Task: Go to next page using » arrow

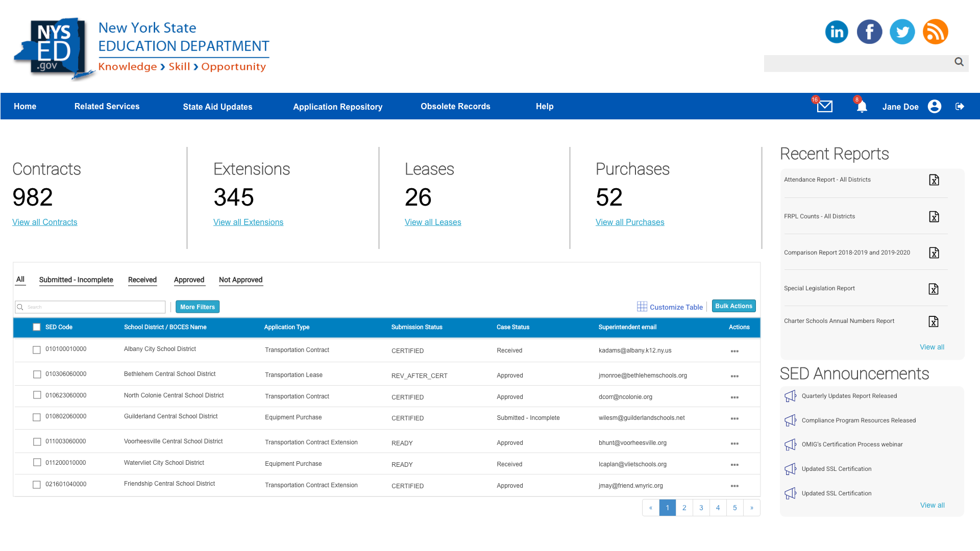Action: [x=751, y=508]
